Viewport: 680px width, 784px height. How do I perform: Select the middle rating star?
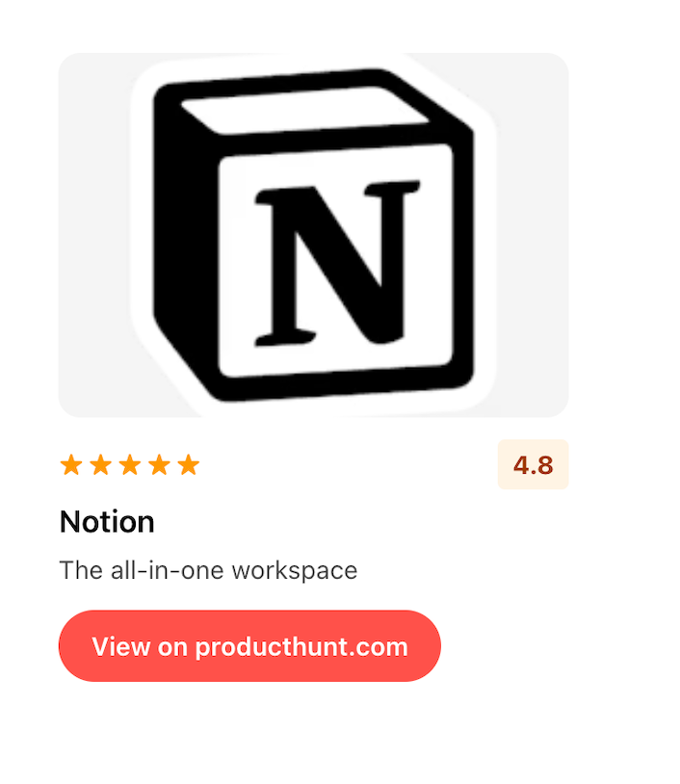tap(130, 464)
